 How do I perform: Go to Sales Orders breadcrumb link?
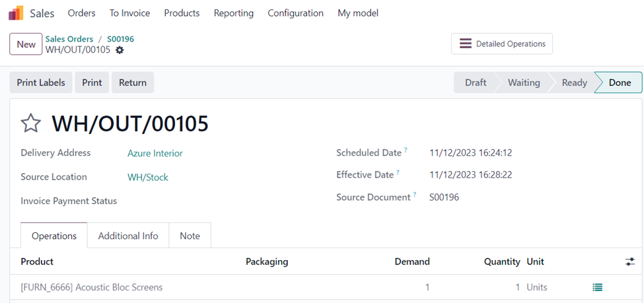click(x=69, y=39)
